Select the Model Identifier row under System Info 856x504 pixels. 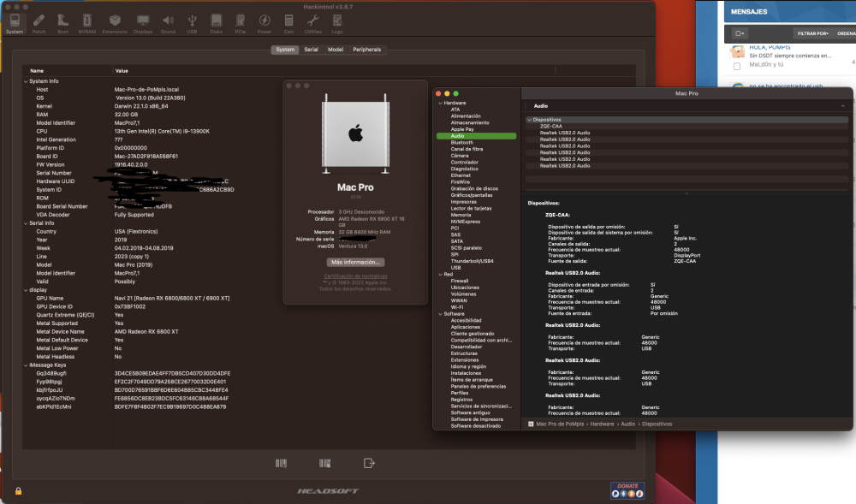point(329,123)
